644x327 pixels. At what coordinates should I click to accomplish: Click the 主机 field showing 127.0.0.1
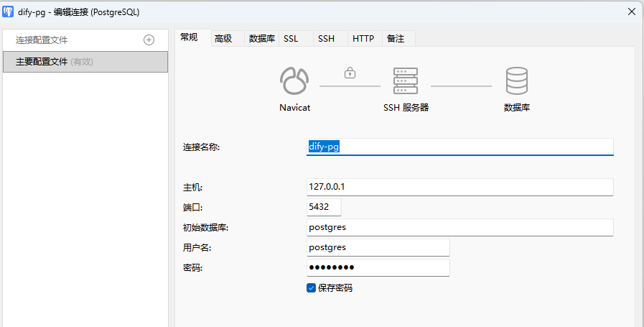click(x=460, y=187)
